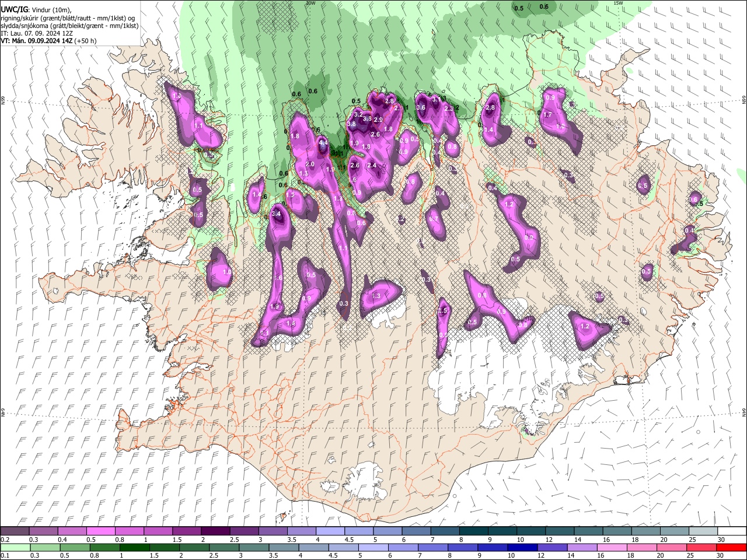Click the "slydda/snjókoma (grátt/bleikt/grænt" legend line
This screenshot has width=747, height=560.
pos(69,26)
